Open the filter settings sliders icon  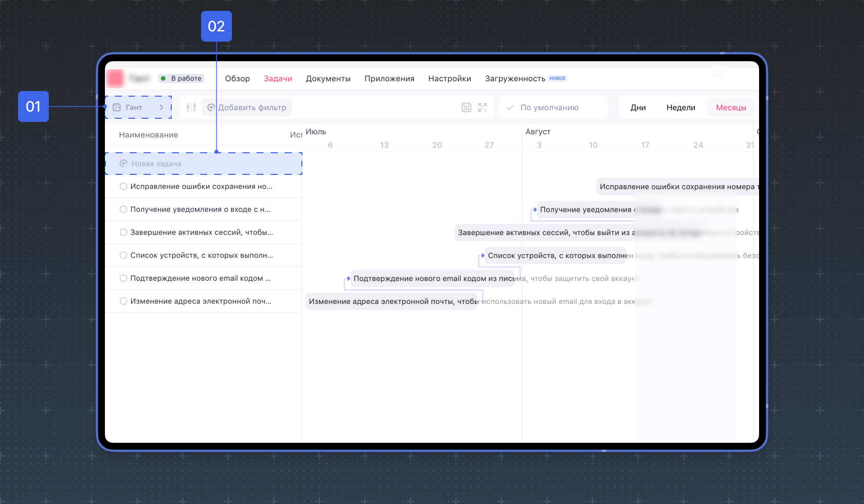click(191, 107)
